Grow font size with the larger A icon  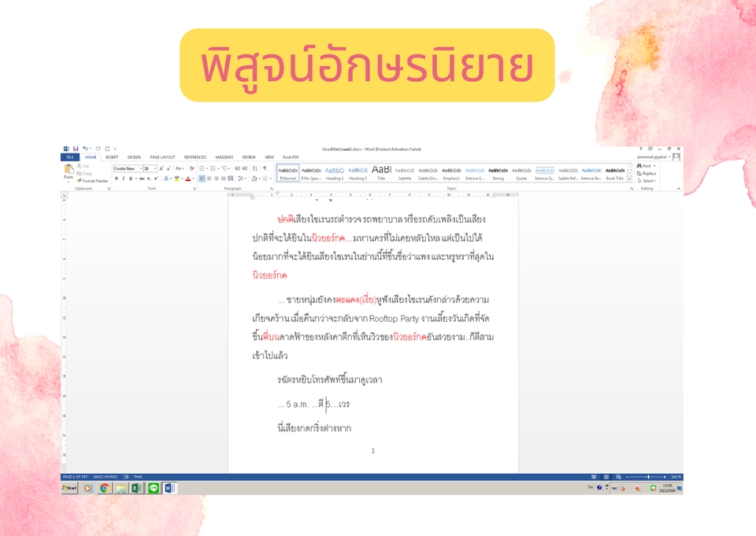point(161,168)
